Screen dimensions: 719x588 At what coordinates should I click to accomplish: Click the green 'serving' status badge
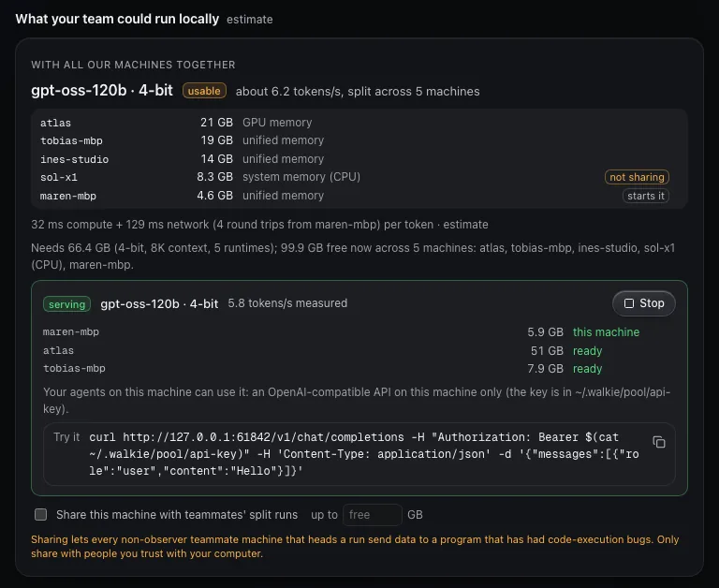(67, 304)
